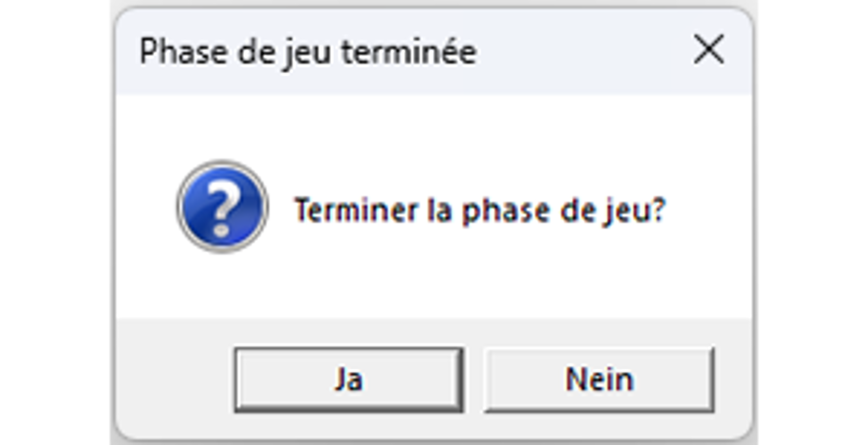
Task: Close the Phase de jeu terminée dialog
Action: coord(709,49)
